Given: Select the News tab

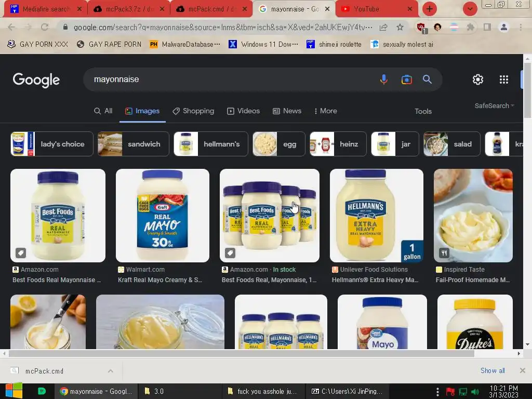Looking at the screenshot, I should click(287, 111).
